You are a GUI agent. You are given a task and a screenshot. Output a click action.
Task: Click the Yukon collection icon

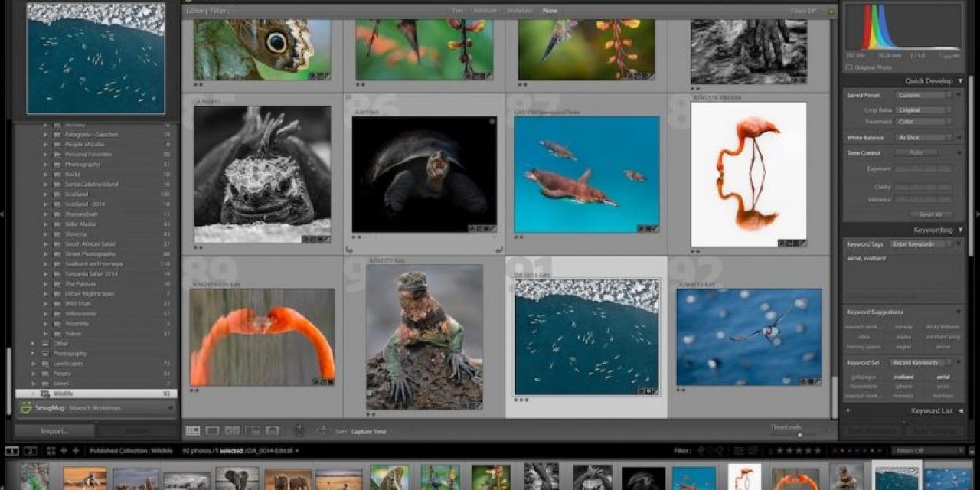57,334
